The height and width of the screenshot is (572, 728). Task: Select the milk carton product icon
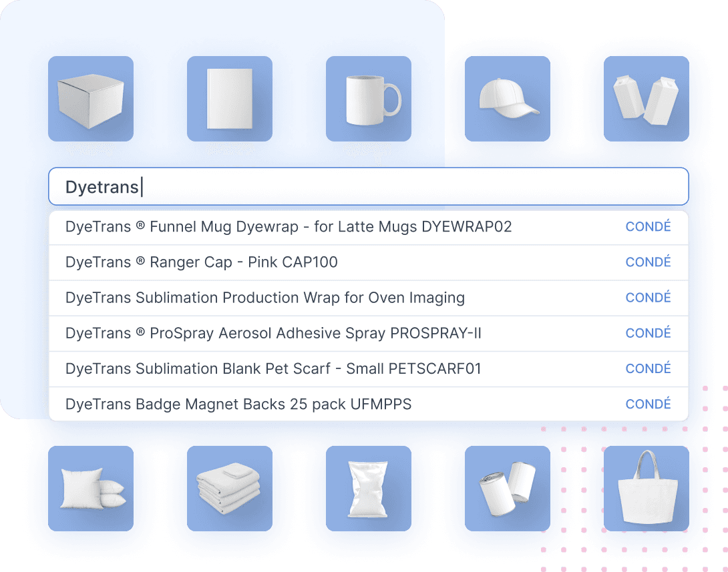(x=647, y=99)
